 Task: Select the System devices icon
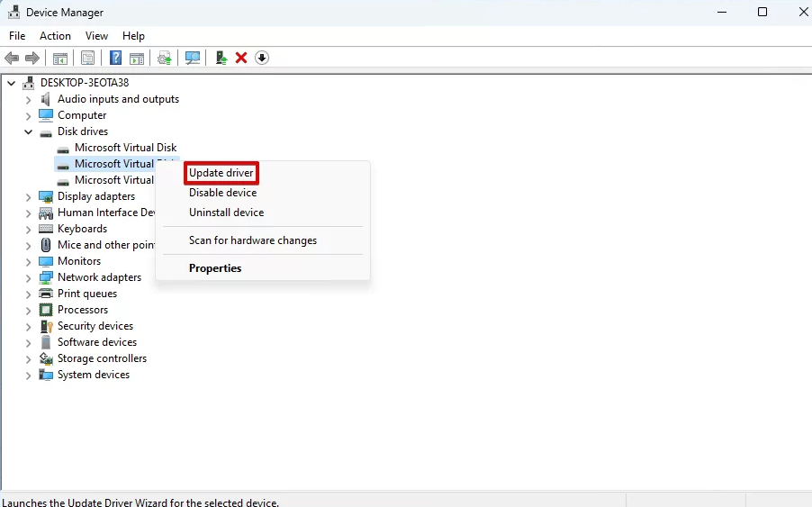tap(46, 375)
